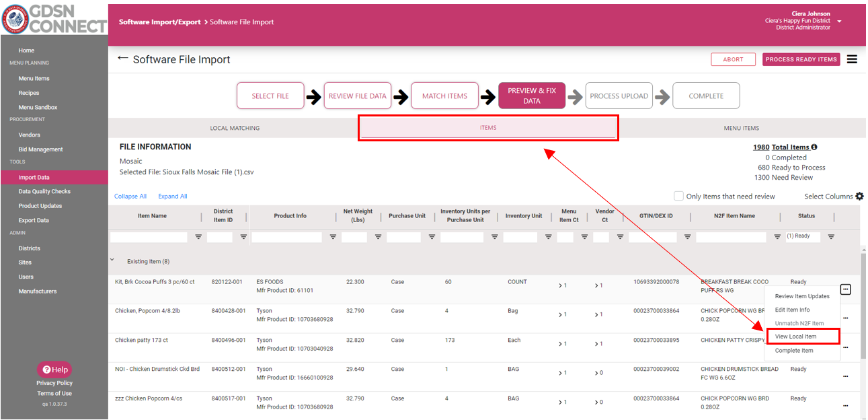The image size is (868, 420).
Task: Switch to the Menu Items tab
Action: tap(742, 128)
